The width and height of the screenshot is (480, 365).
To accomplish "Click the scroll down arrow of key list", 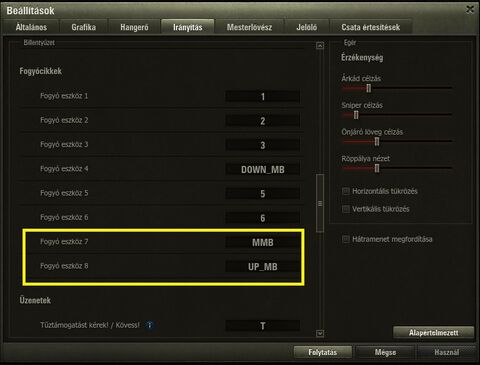I will 320,333.
